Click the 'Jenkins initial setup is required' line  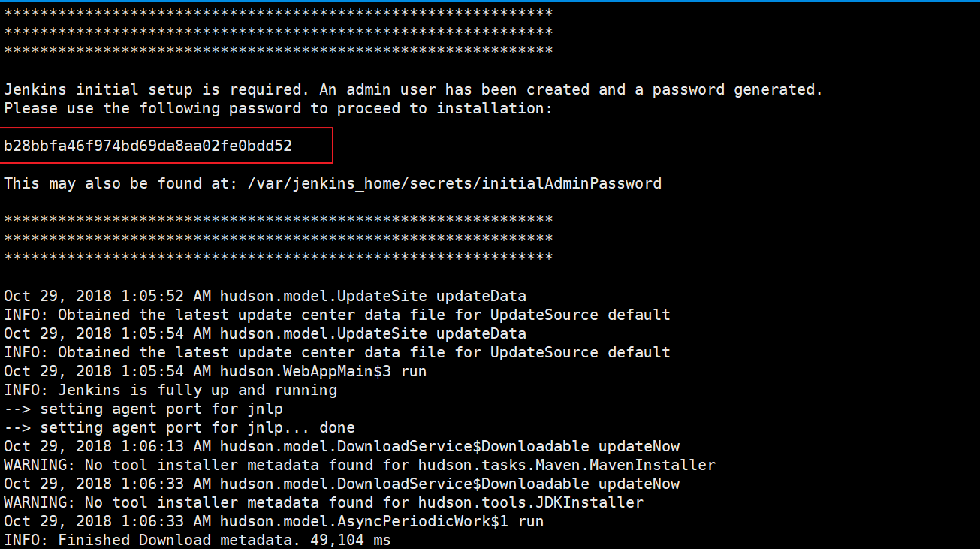pyautogui.click(x=414, y=89)
